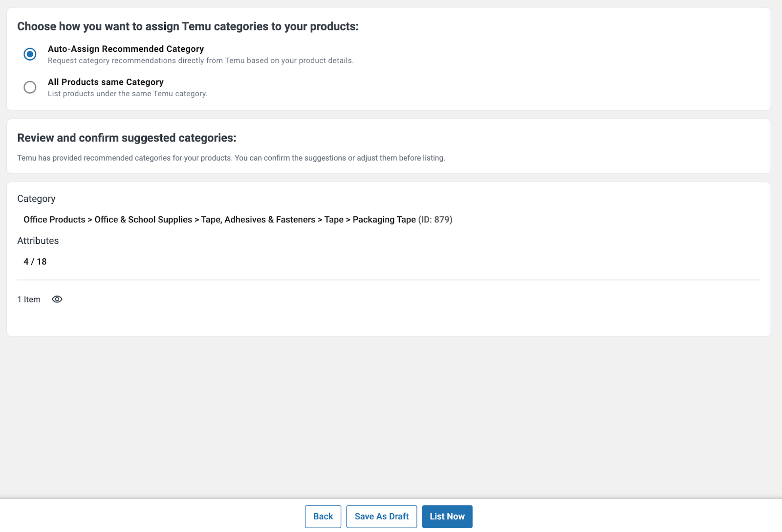Choose the All Products same Category radio
Screen dimensions: 782x532
click(x=30, y=87)
